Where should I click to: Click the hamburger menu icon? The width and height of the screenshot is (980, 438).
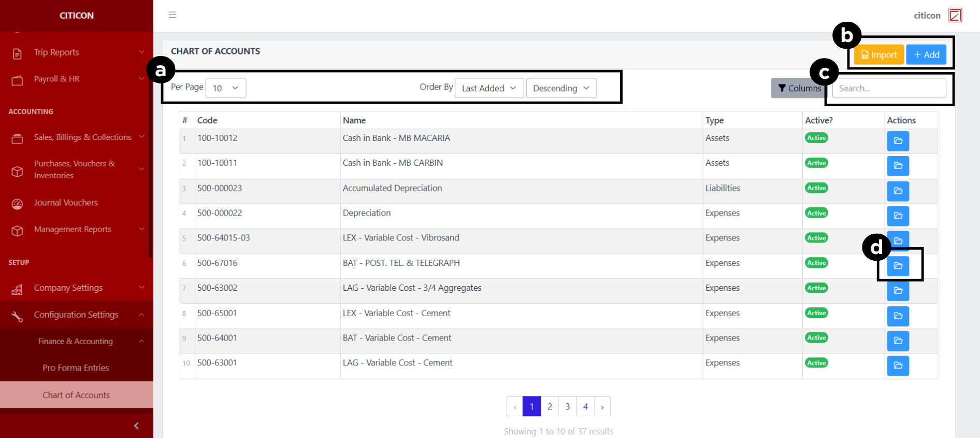point(172,15)
